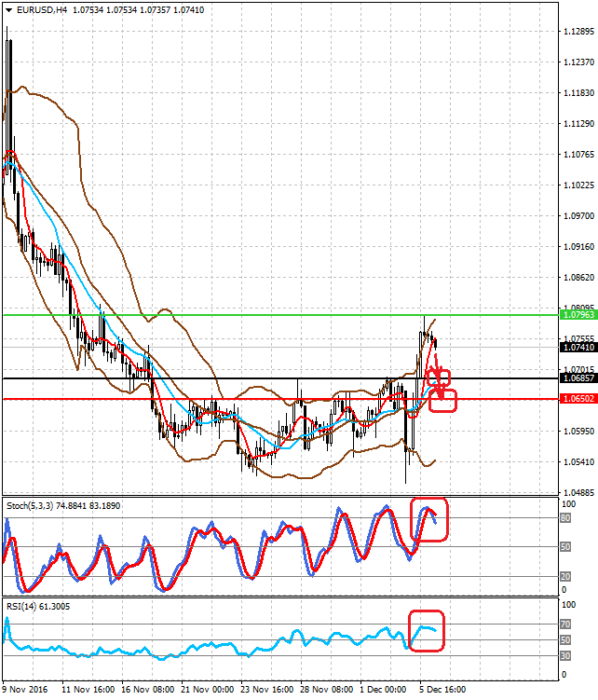Click price scale value 1.09700
Screen dimensions: 598x700
tap(578, 216)
